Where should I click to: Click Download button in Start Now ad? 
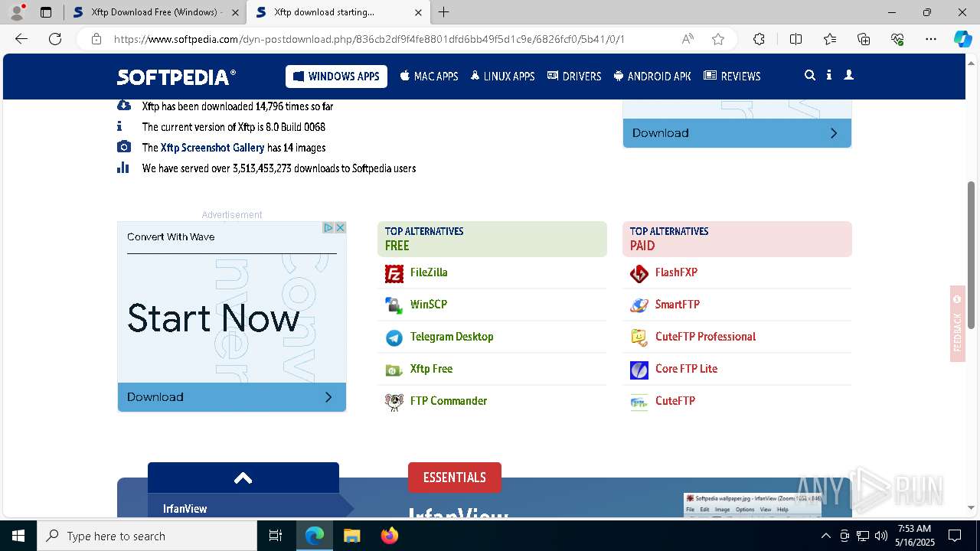pos(232,397)
